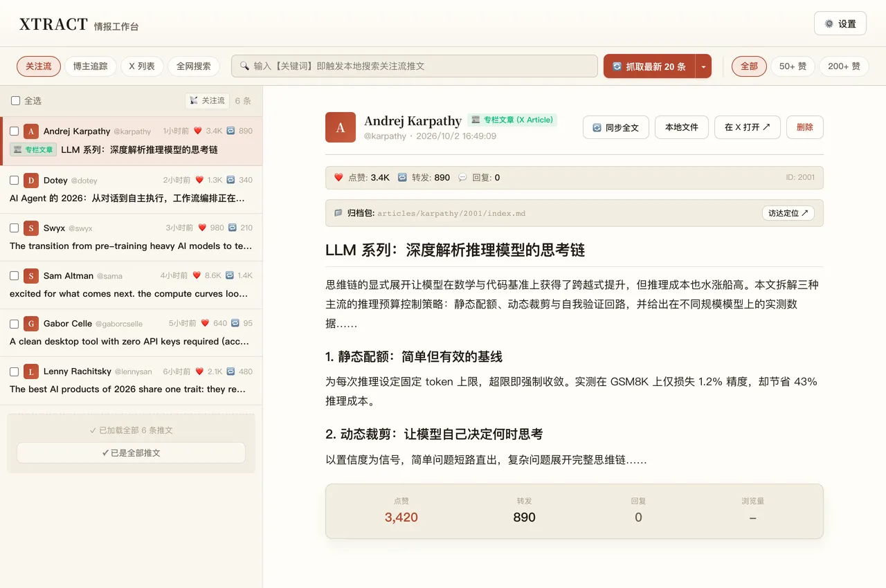This screenshot has height=588, width=886.
Task: Check the Swyx tweet checkbox
Action: tap(14, 228)
